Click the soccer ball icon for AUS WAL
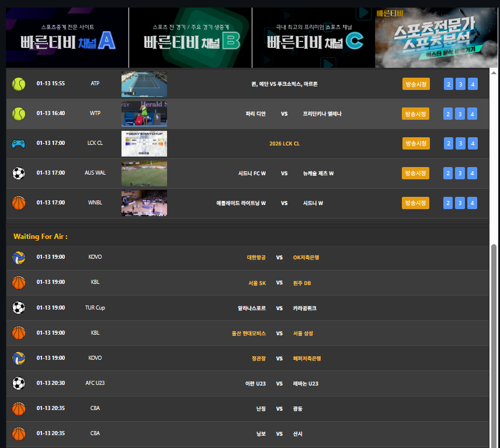The image size is (500, 448). [x=19, y=173]
